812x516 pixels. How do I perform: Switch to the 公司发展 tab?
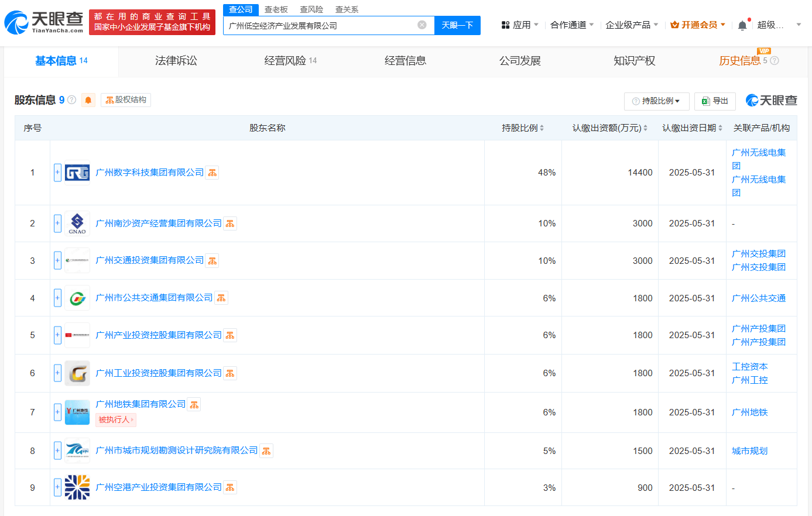(x=520, y=61)
